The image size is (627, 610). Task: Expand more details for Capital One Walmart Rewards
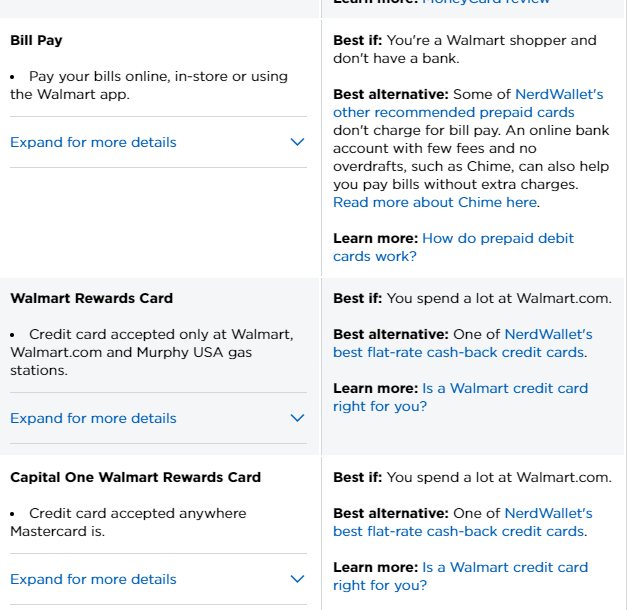tap(93, 579)
